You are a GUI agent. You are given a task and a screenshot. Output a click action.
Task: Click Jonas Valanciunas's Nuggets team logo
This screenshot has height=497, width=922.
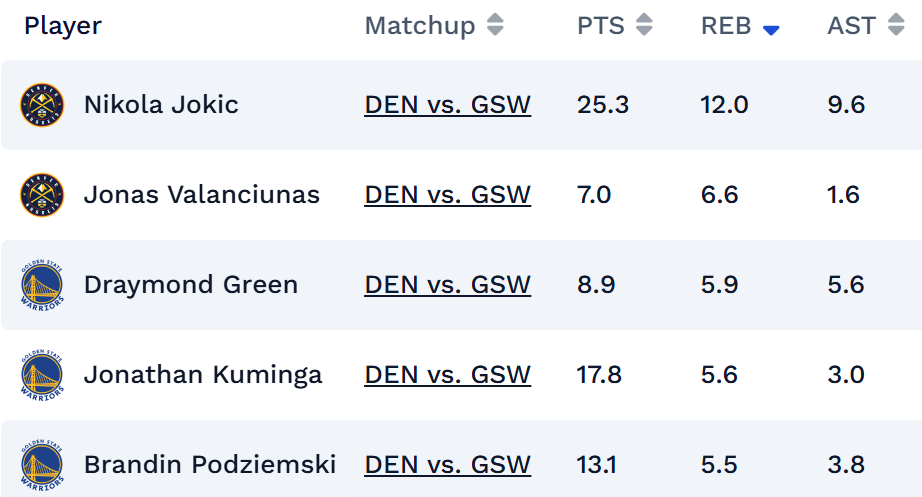41,194
